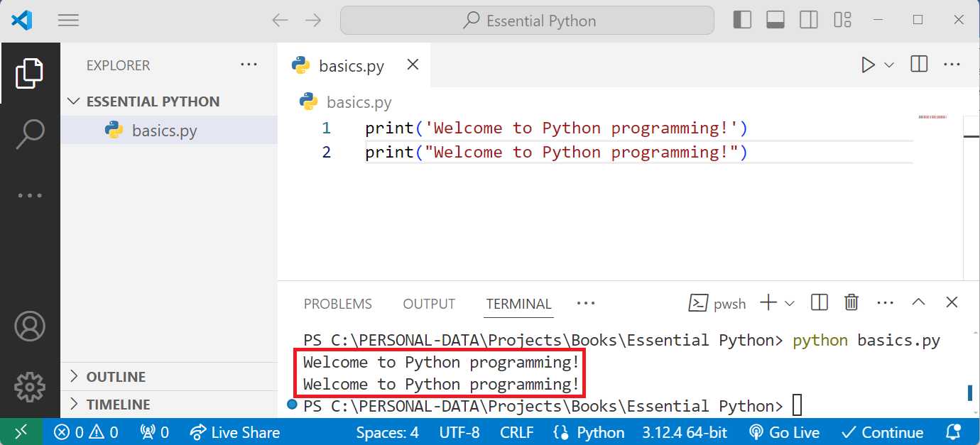
Task: Expand the TIMELINE section
Action: pyautogui.click(x=168, y=405)
